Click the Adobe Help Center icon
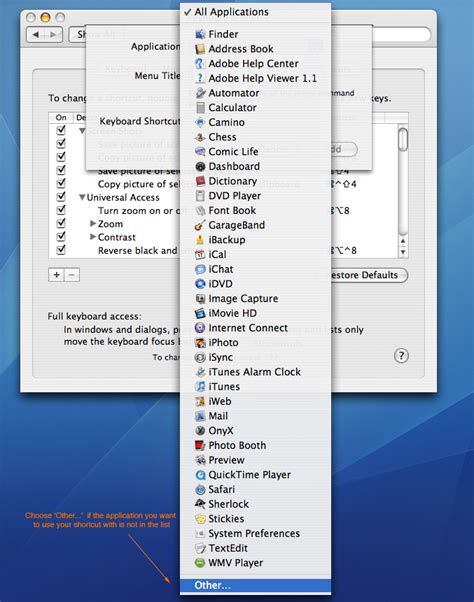This screenshot has height=602, width=474. click(x=200, y=63)
